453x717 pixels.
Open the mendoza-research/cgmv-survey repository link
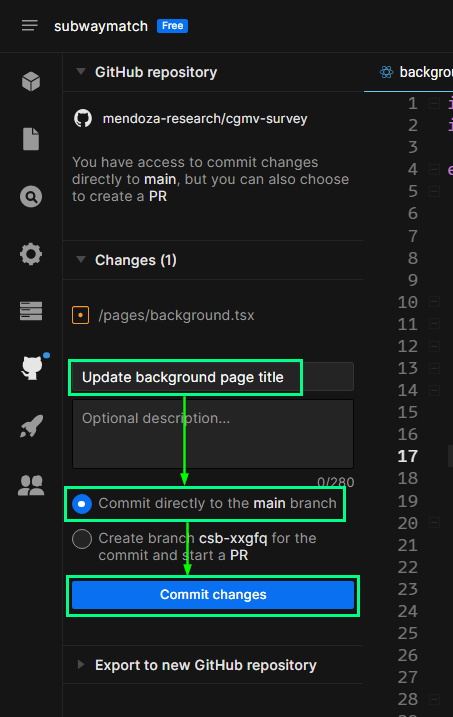205,119
